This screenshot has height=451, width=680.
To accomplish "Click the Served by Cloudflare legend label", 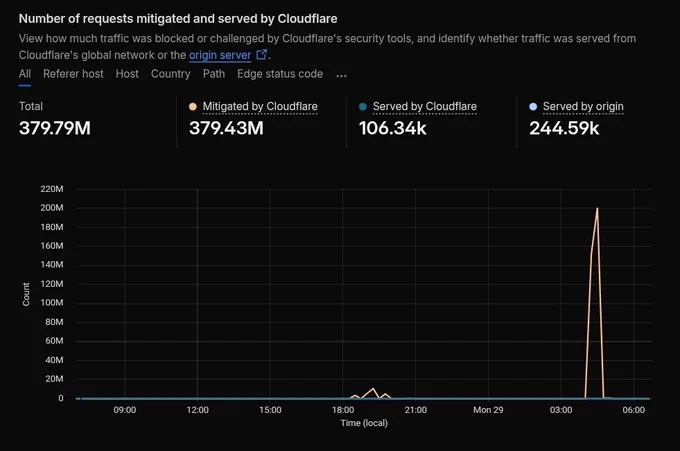I will pos(425,106).
